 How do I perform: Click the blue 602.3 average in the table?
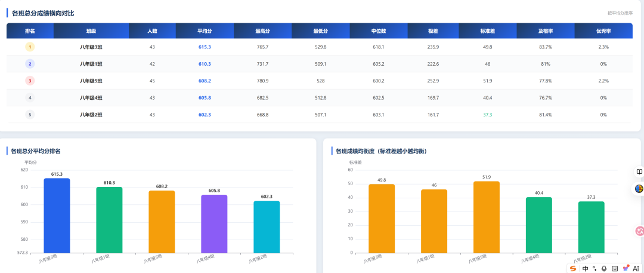pyautogui.click(x=205, y=115)
